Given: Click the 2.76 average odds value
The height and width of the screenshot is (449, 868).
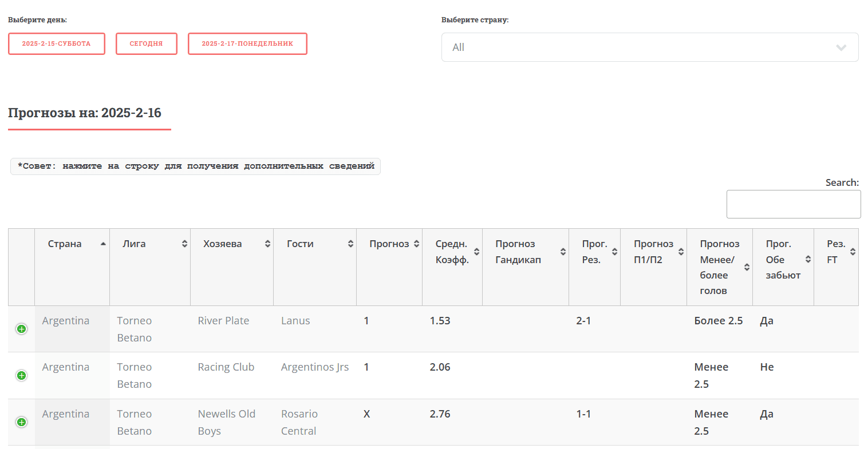Looking at the screenshot, I should [440, 414].
